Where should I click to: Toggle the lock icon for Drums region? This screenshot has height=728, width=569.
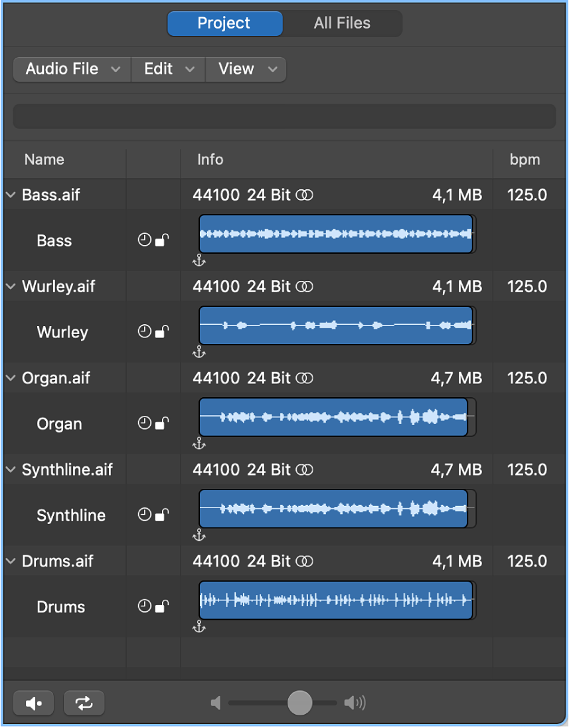[161, 606]
